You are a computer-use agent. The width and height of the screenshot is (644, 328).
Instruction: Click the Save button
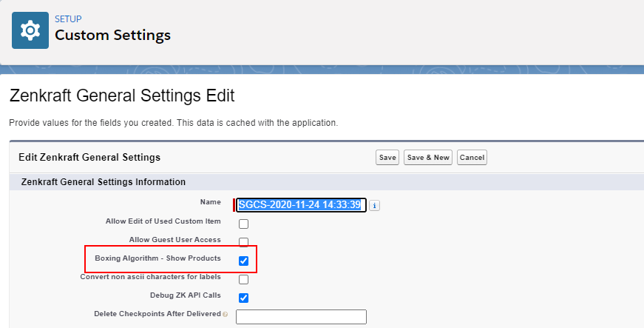387,158
